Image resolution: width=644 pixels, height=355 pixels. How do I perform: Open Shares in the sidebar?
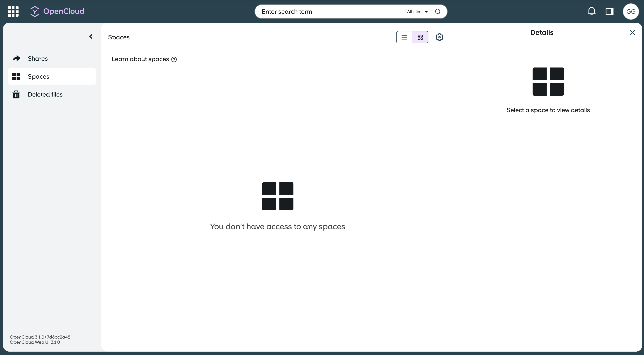click(x=52, y=59)
